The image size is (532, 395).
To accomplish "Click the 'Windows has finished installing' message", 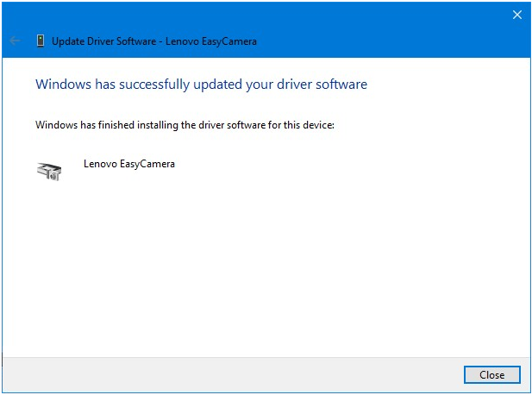I will [x=185, y=125].
